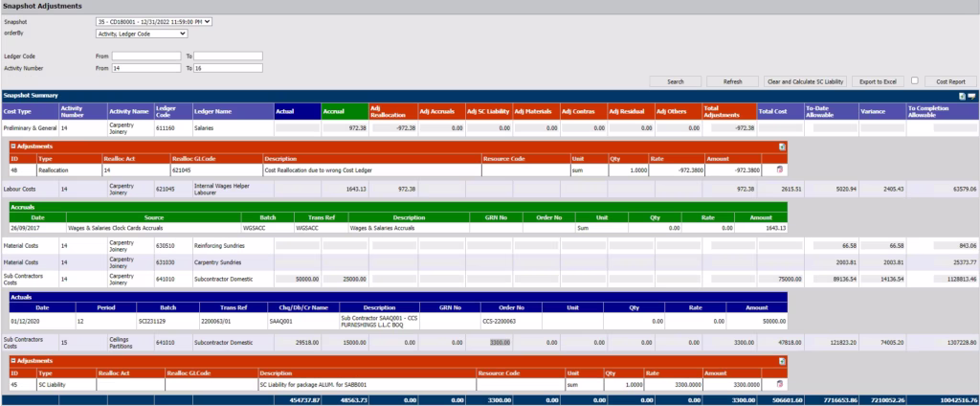The image size is (980, 406).
Task: Tick the checkbox beside Cost Report
Action: click(x=914, y=80)
